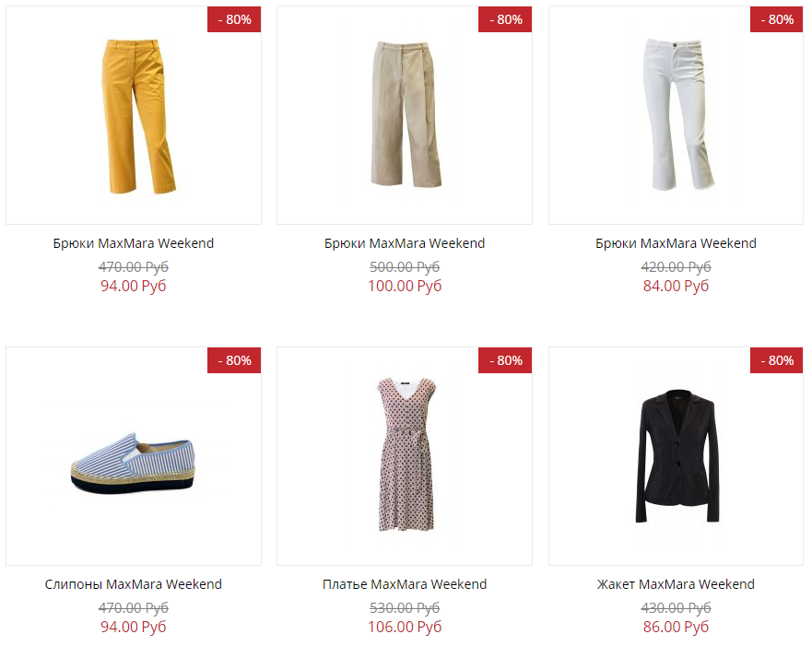This screenshot has height=646, width=812.
Task: Open the yellow trousers product image
Action: 134,116
